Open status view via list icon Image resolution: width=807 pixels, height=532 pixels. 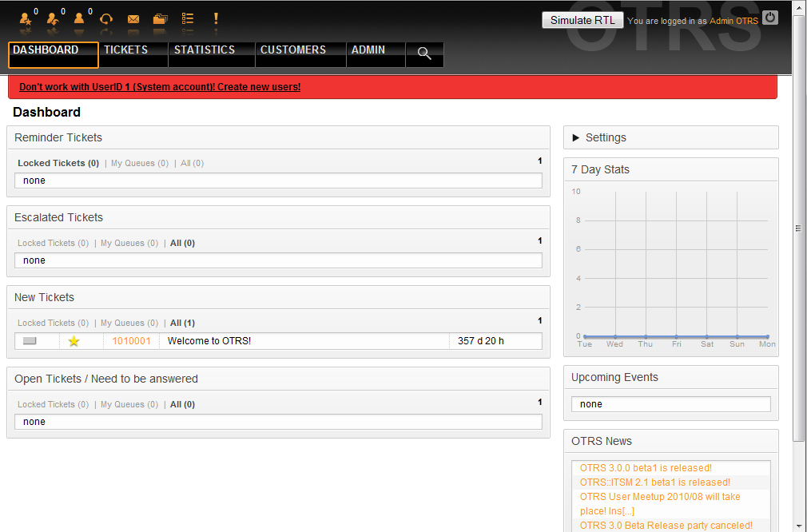tap(188, 18)
